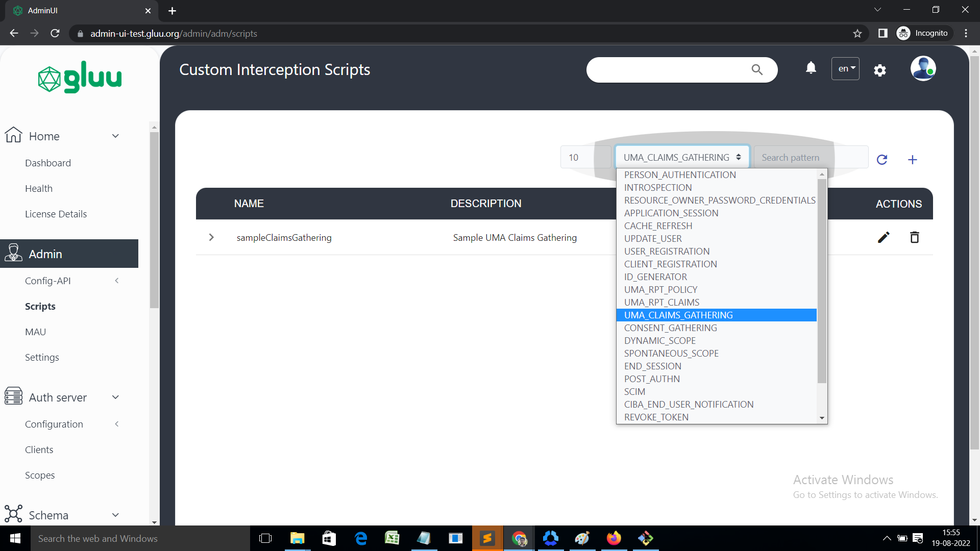Image resolution: width=980 pixels, height=551 pixels.
Task: Add a new interception script
Action: [x=913, y=160]
